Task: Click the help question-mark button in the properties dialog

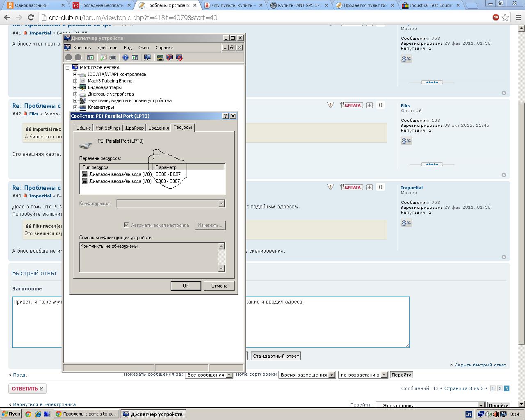Action: pyautogui.click(x=225, y=116)
